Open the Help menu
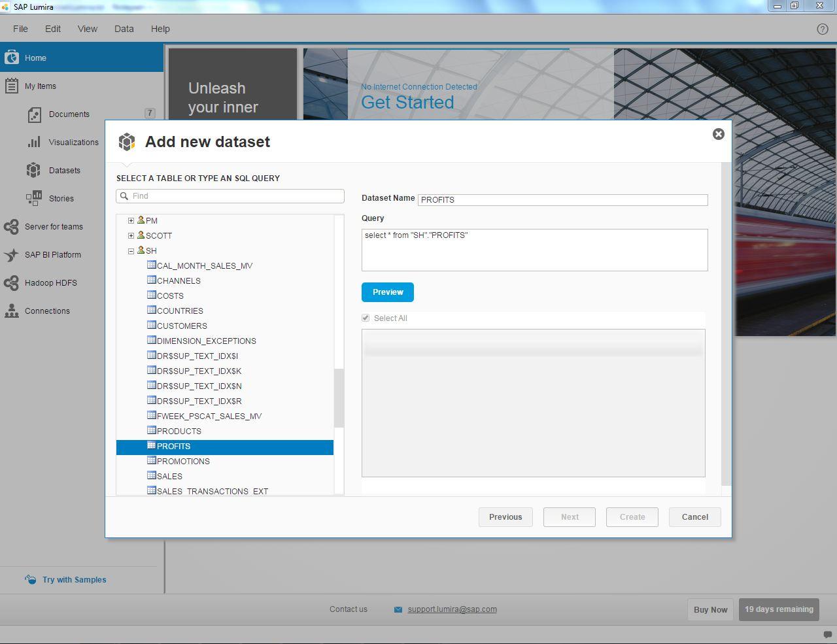Image resolution: width=837 pixels, height=644 pixels. tap(160, 29)
